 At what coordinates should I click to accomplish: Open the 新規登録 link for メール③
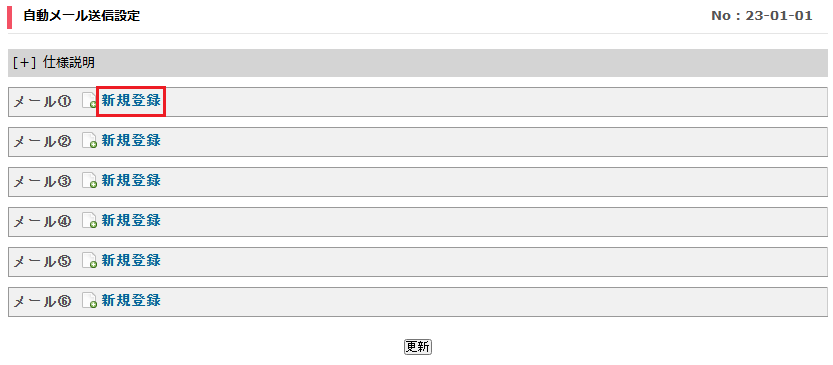131,181
